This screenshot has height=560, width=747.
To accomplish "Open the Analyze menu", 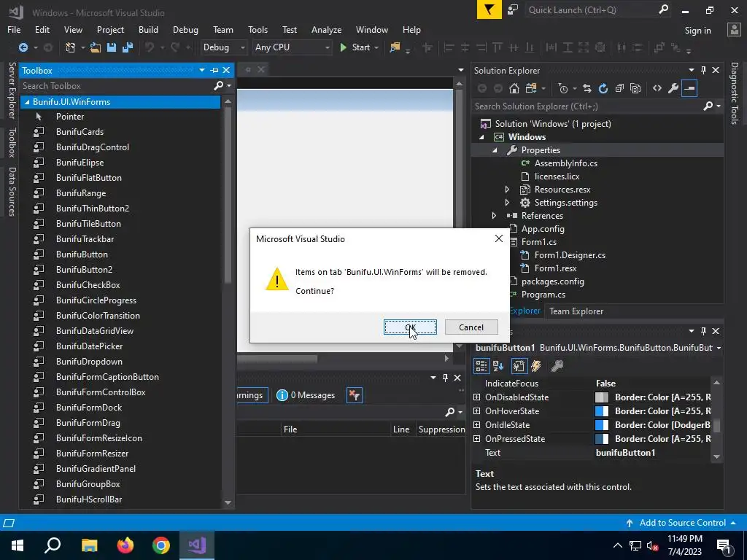I will pyautogui.click(x=326, y=29).
